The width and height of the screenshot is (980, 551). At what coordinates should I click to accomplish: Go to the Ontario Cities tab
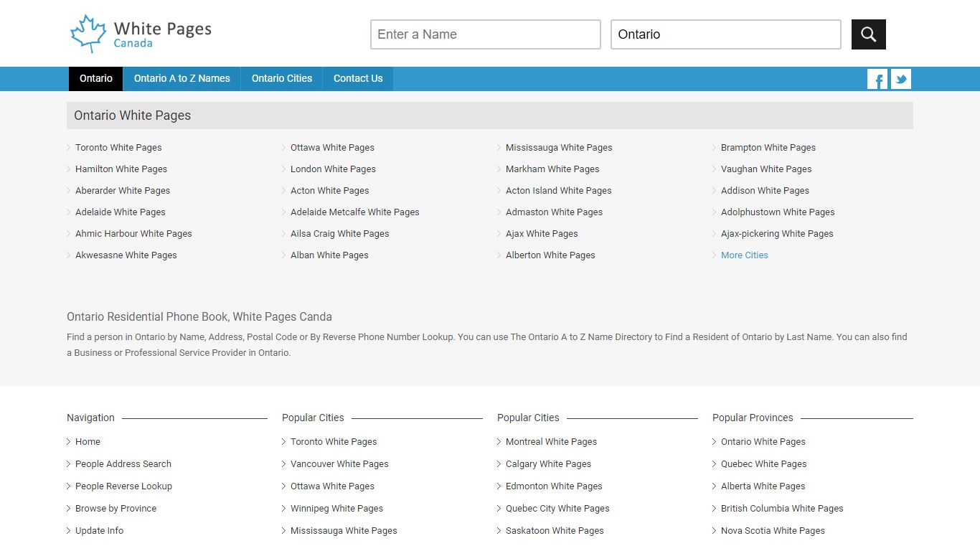[x=282, y=79]
